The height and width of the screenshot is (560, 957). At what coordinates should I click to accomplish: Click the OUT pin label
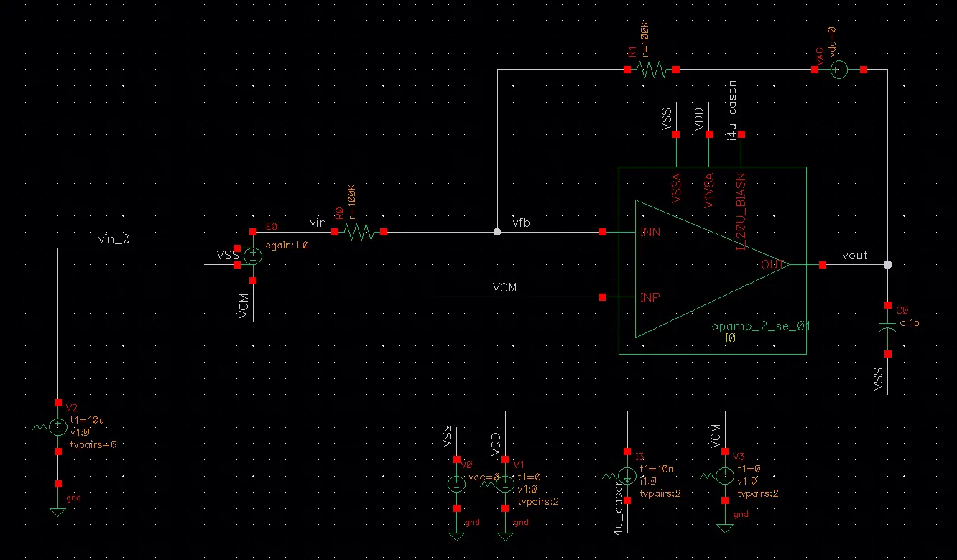(772, 264)
